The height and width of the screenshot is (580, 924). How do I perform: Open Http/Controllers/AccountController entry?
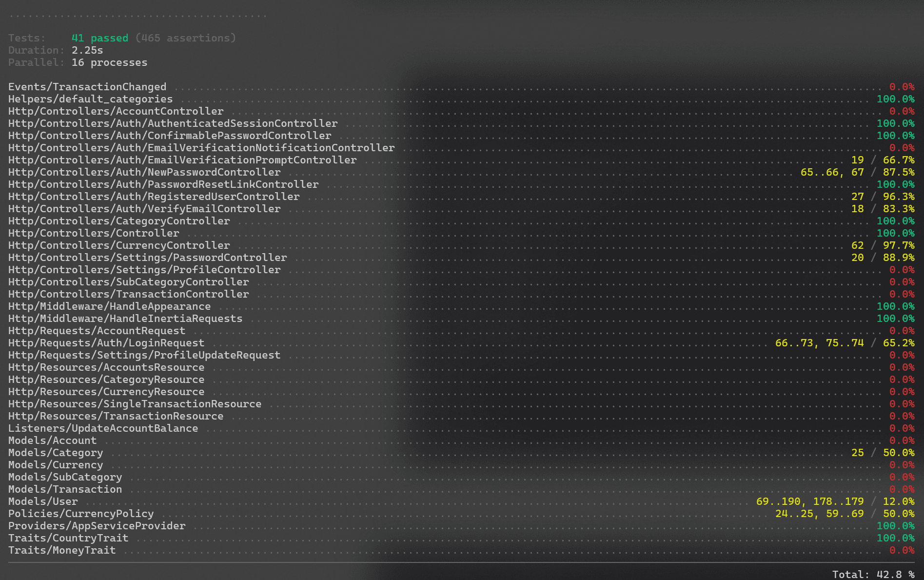[115, 111]
